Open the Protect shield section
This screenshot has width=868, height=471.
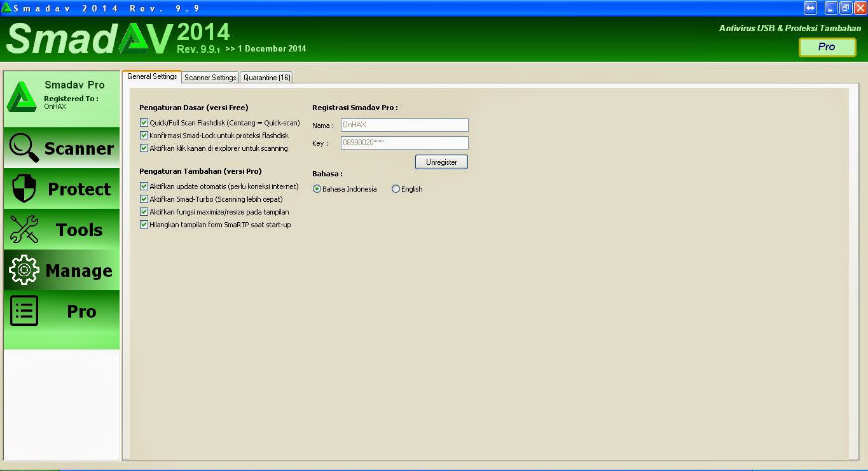(62, 188)
